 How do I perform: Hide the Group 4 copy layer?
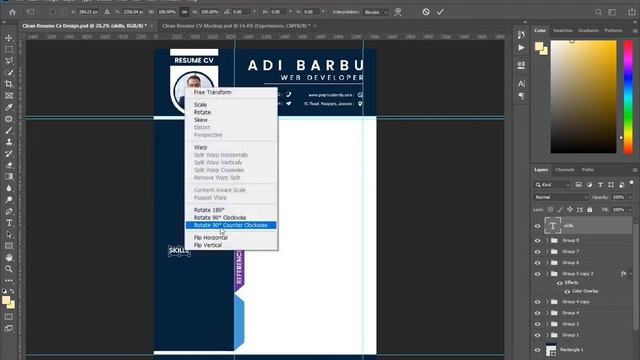pyautogui.click(x=538, y=302)
